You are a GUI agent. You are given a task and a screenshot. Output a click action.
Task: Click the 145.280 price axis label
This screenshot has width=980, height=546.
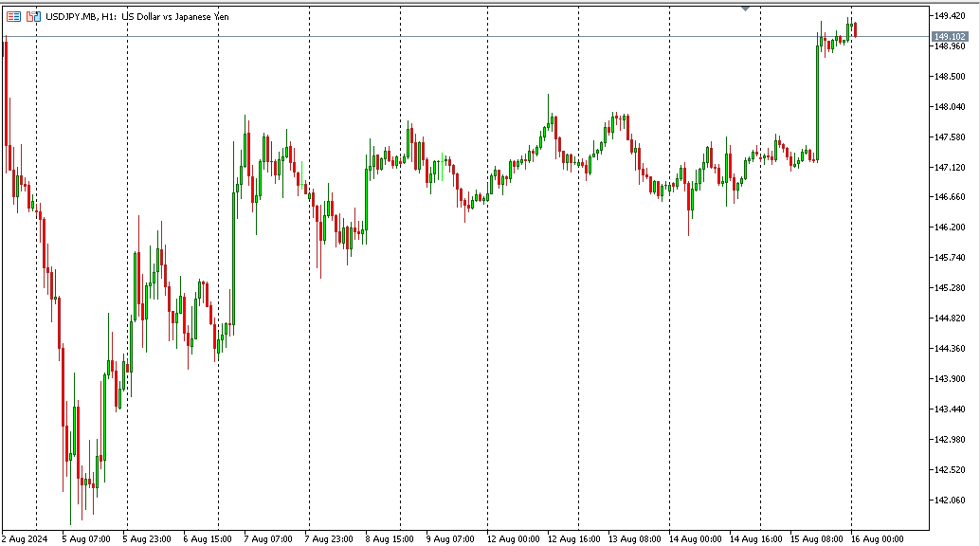pyautogui.click(x=950, y=288)
